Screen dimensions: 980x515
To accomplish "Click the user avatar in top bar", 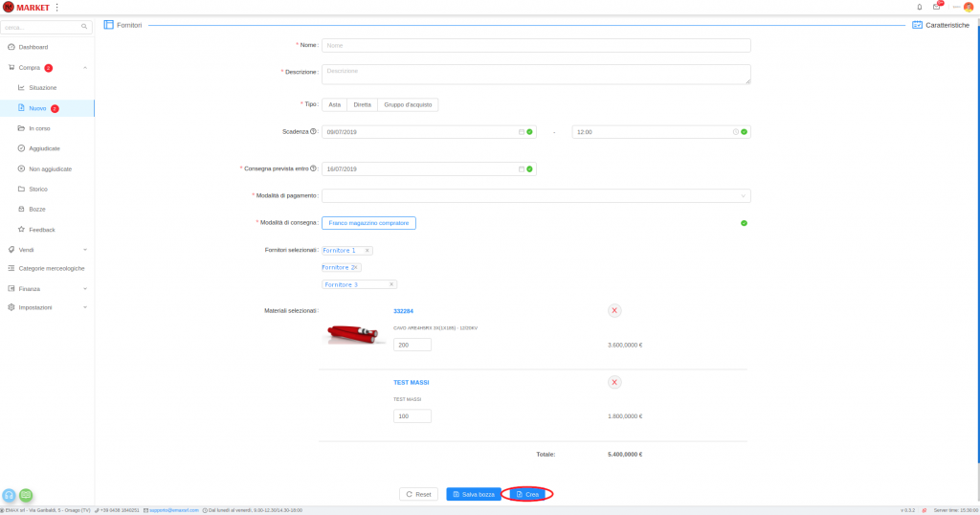I will (969, 7).
